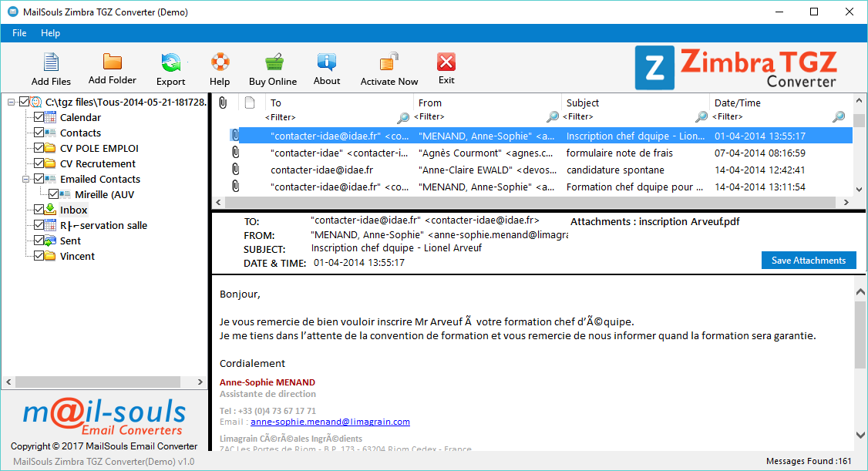This screenshot has width=868, height=471.
Task: Click the anne-sophie.menand email link
Action: tap(330, 422)
